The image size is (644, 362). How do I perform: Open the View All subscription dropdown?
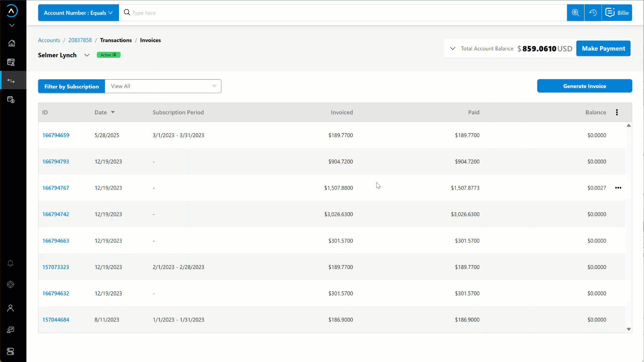[163, 86]
